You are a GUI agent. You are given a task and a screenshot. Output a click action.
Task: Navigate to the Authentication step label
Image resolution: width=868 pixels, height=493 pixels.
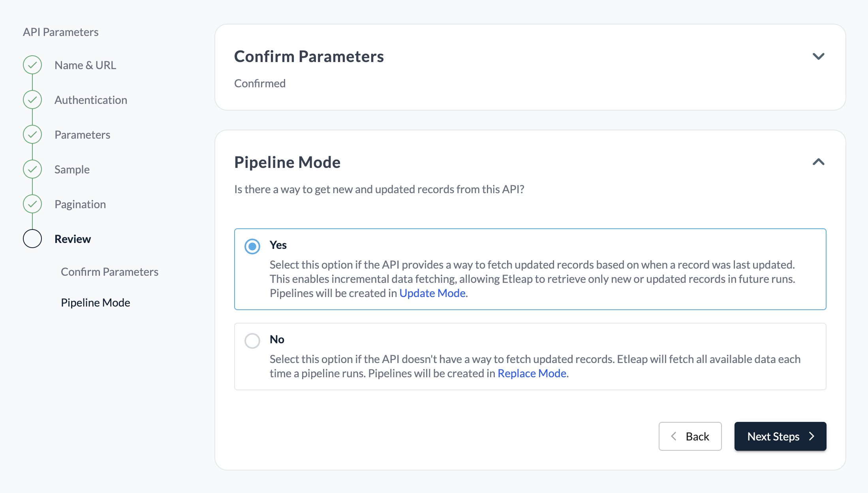(x=91, y=100)
